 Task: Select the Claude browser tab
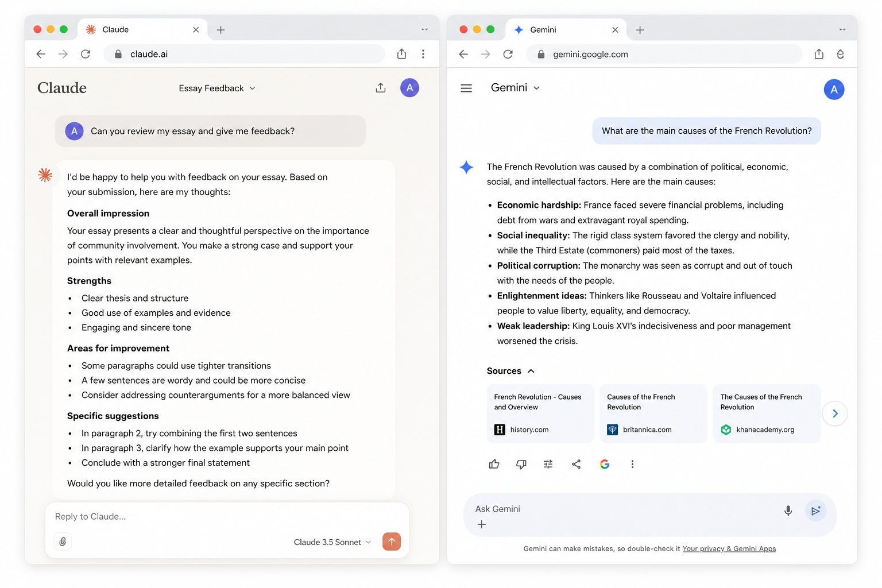[142, 30]
